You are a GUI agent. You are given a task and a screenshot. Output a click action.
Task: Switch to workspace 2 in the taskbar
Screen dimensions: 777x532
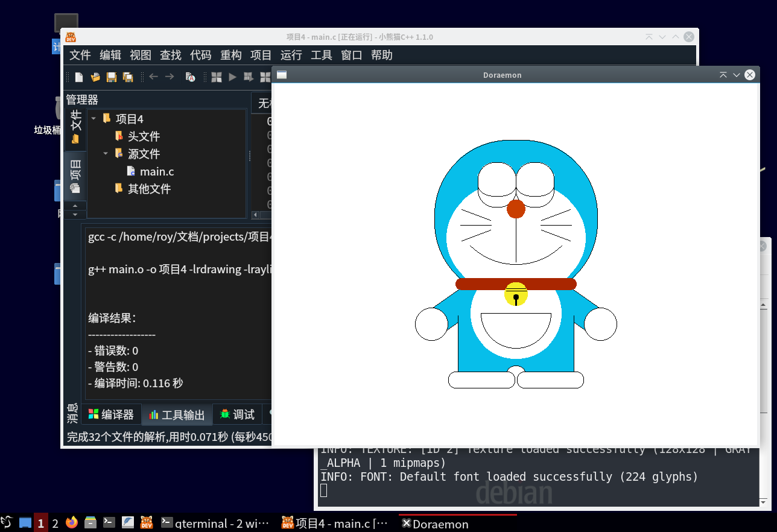(55, 523)
